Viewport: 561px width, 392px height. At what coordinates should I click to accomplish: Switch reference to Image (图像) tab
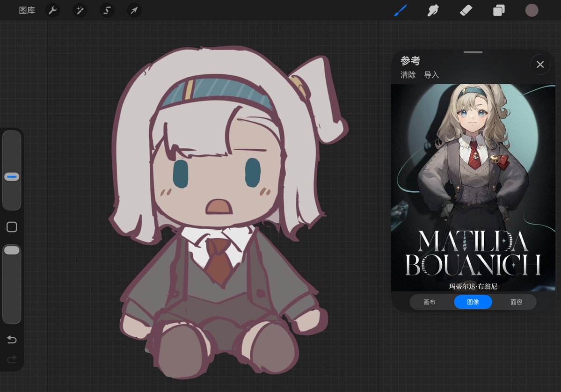(x=473, y=302)
